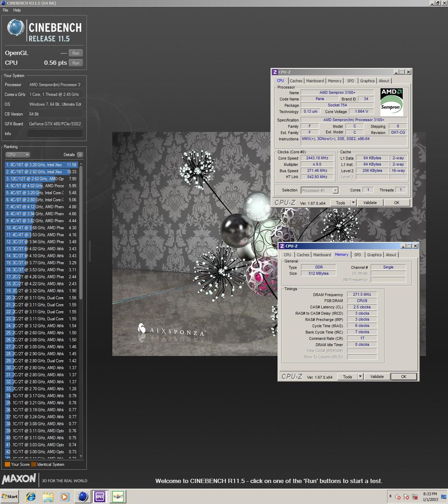Click the panel splitter grip handle

point(90,251)
